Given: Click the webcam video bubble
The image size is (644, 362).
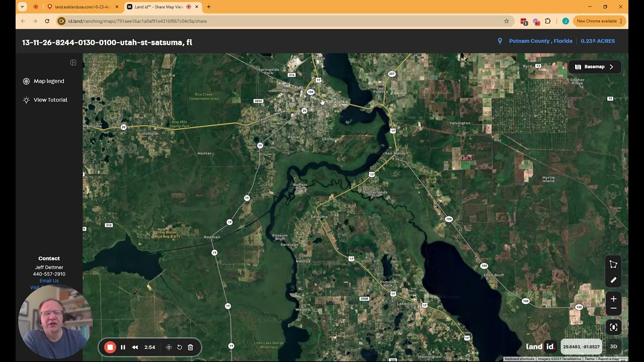Looking at the screenshot, I should (x=55, y=322).
